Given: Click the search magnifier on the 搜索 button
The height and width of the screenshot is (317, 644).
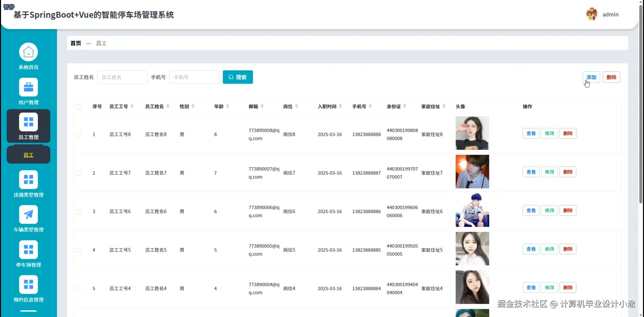Looking at the screenshot, I should (x=230, y=77).
